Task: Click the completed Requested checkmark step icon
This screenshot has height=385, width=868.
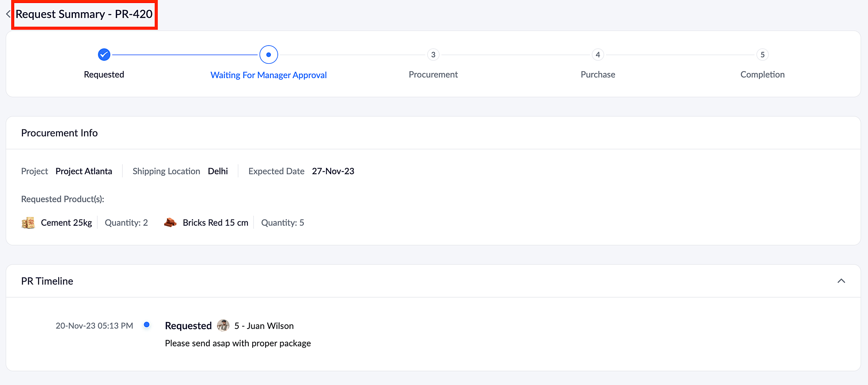Action: tap(104, 55)
